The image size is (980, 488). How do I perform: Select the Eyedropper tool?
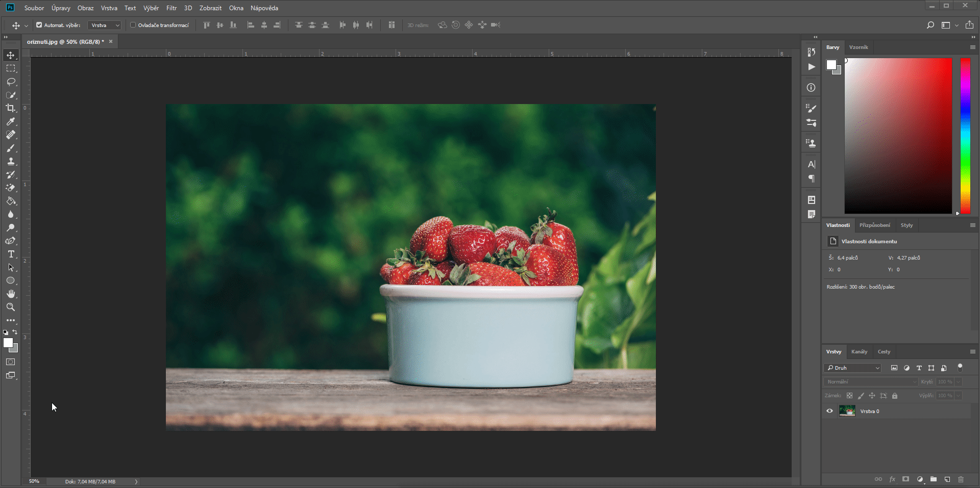click(x=11, y=121)
